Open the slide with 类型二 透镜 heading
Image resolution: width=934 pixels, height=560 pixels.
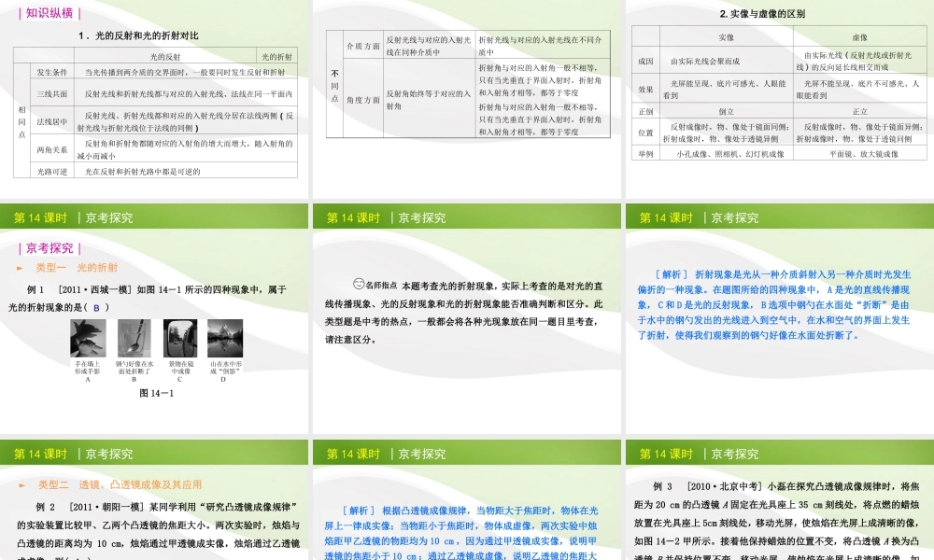(154, 500)
